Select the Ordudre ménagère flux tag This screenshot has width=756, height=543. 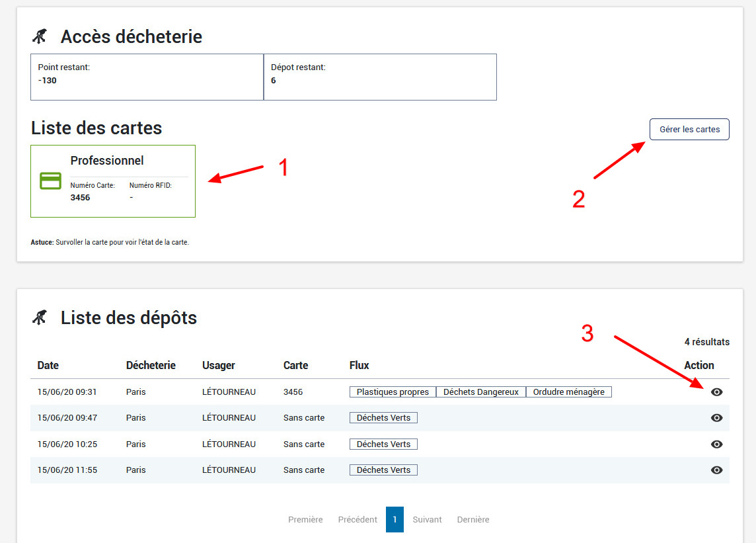point(569,392)
